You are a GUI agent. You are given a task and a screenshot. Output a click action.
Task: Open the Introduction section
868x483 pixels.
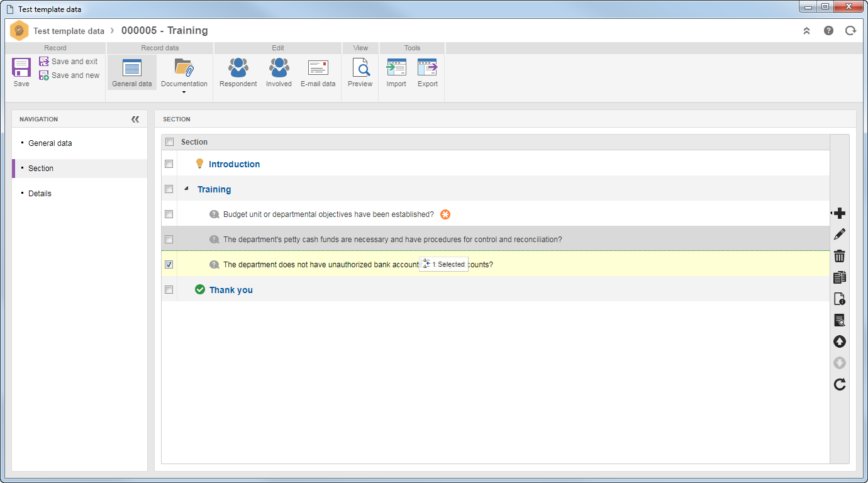click(234, 164)
